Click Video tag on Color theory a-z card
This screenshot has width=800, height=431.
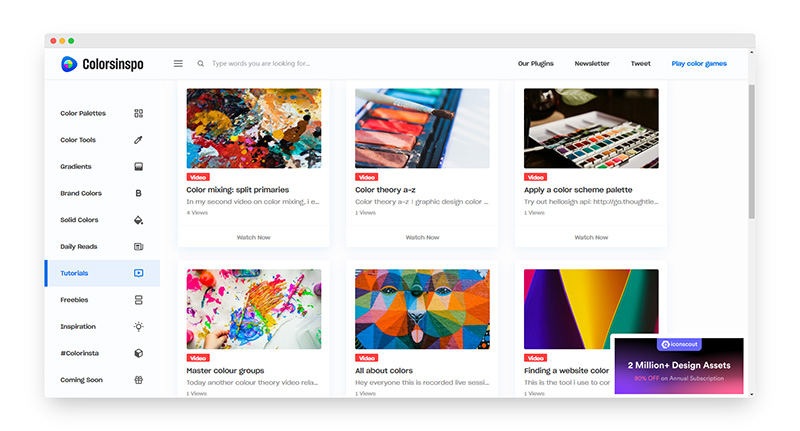click(367, 178)
